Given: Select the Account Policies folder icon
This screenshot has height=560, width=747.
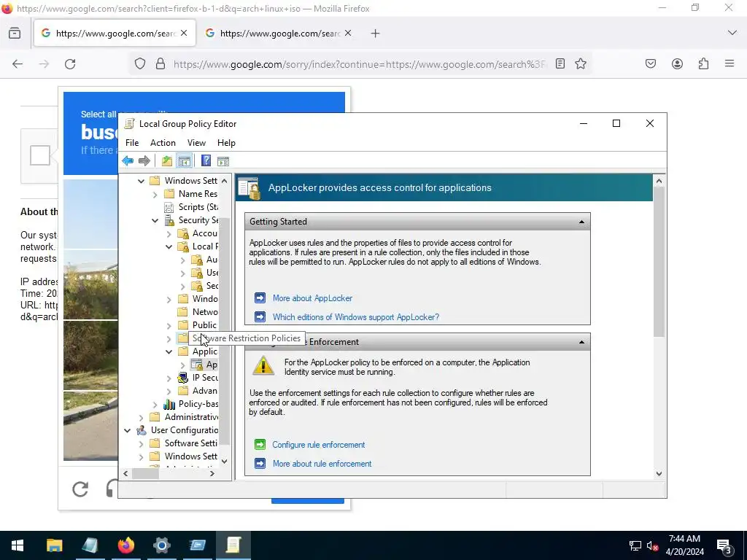Looking at the screenshot, I should click(183, 233).
